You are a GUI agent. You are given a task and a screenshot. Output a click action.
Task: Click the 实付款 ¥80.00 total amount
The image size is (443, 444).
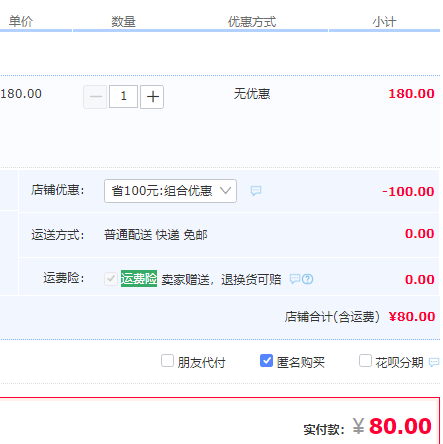point(392,426)
